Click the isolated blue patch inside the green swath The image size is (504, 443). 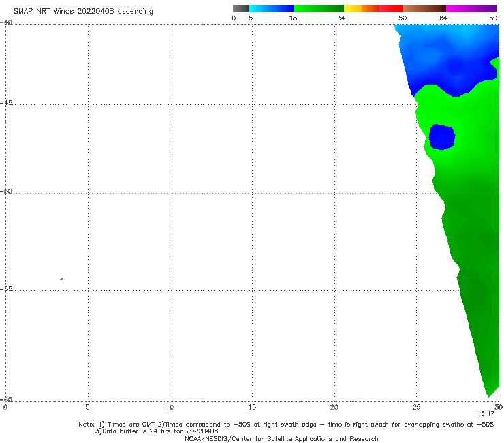coord(442,137)
